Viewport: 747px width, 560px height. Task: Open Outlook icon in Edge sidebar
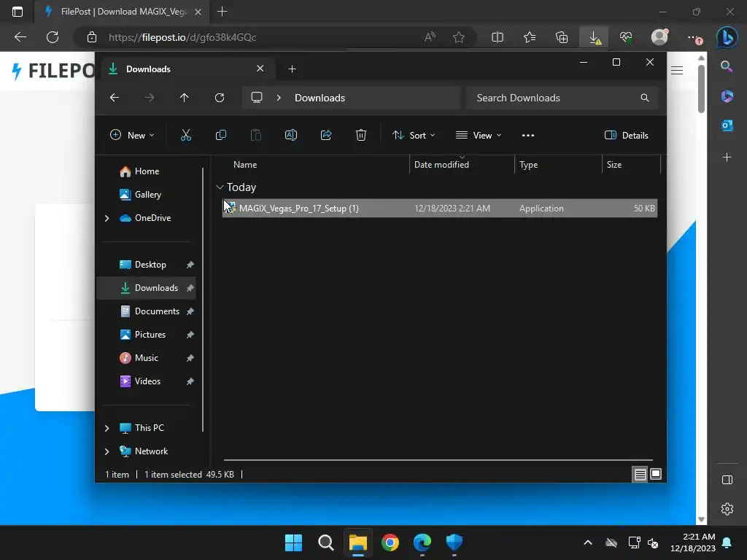click(727, 125)
